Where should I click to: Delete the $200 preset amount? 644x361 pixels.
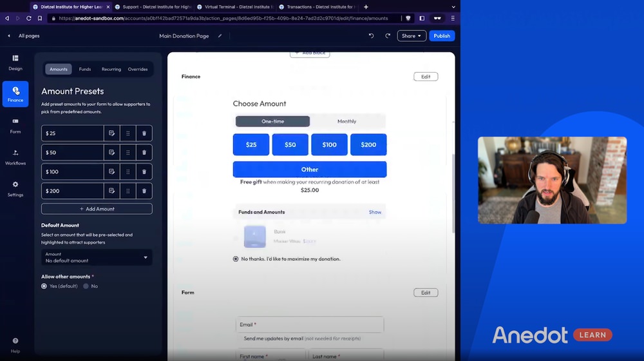[x=144, y=191]
